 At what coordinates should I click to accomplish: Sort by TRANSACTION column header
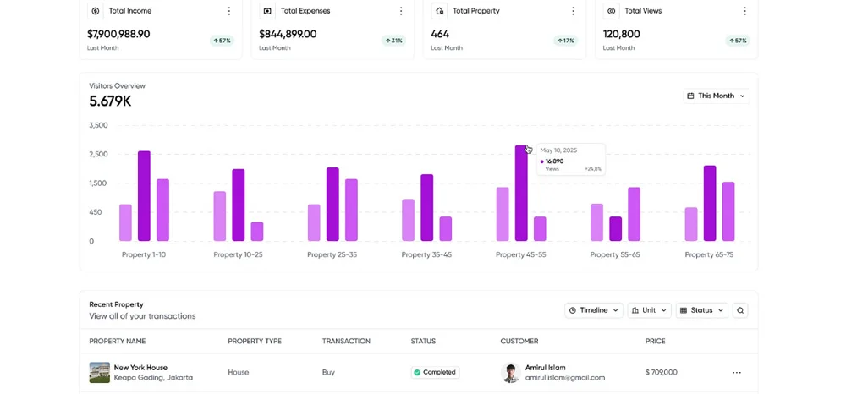[346, 341]
